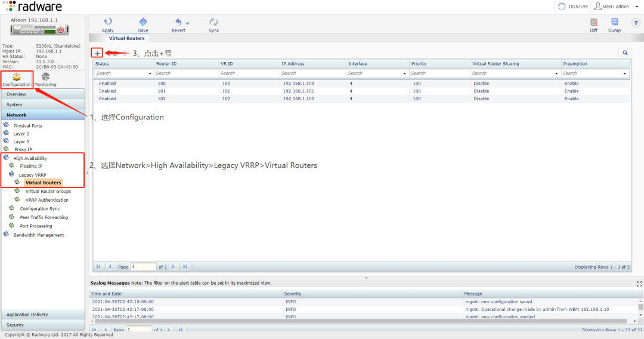Open the help question mark icon

634,23
